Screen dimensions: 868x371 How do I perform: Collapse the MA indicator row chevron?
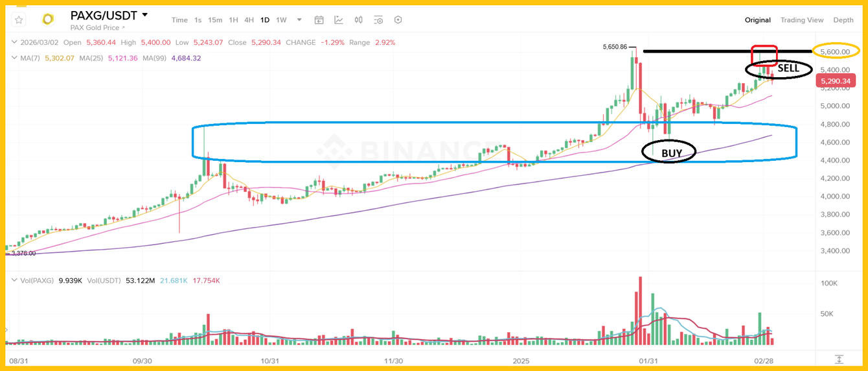[12, 58]
